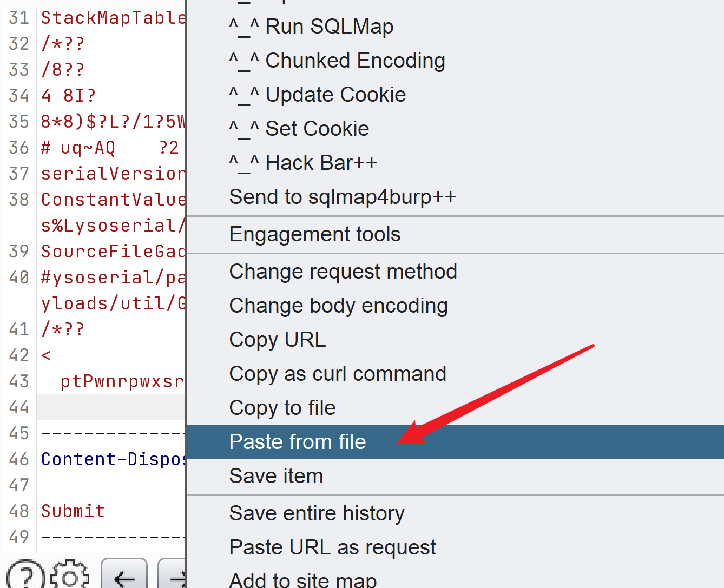Click Set Cookie in the menu
Image resolution: width=724 pixels, height=588 pixels.
coord(299,129)
